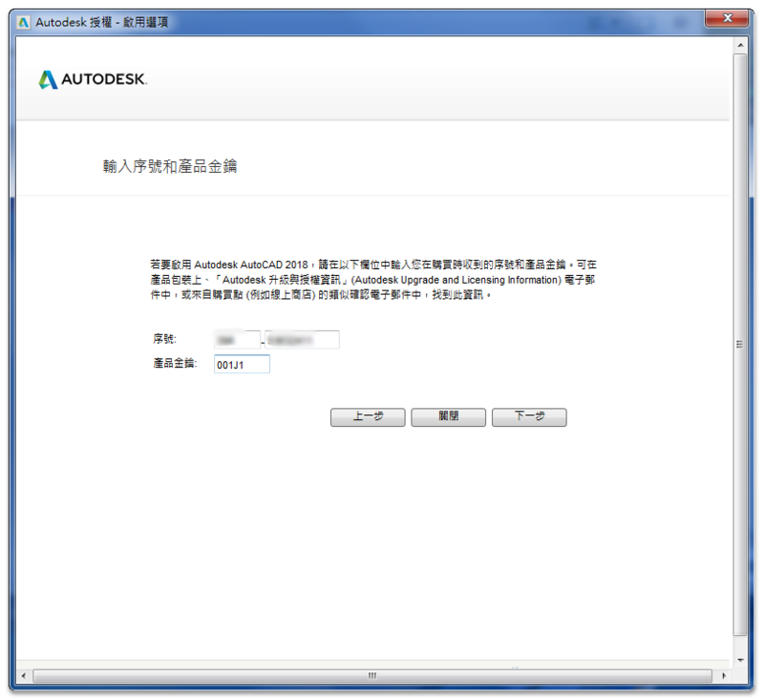This screenshot has width=764, height=700.
Task: Click the first 序號 serial number box
Action: point(237,340)
